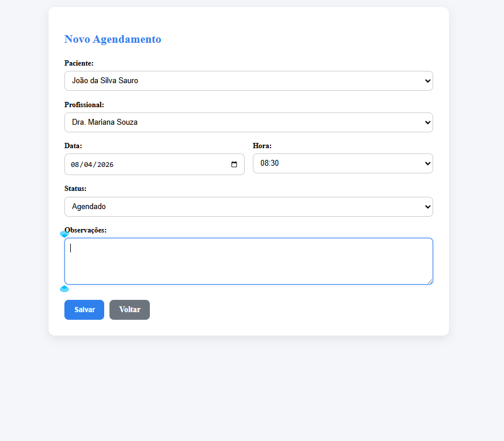Click the resize grip of the Observações textarea

coord(430,282)
